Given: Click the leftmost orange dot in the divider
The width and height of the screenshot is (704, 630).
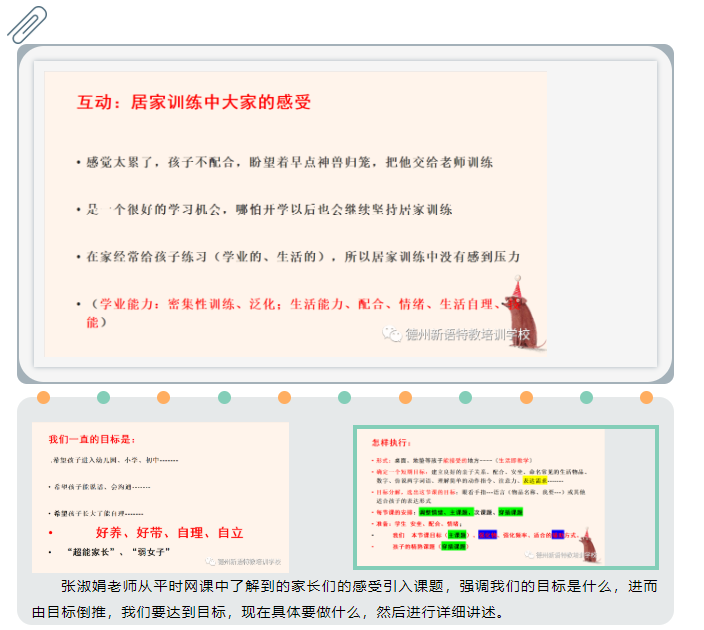Looking at the screenshot, I should (x=43, y=397).
